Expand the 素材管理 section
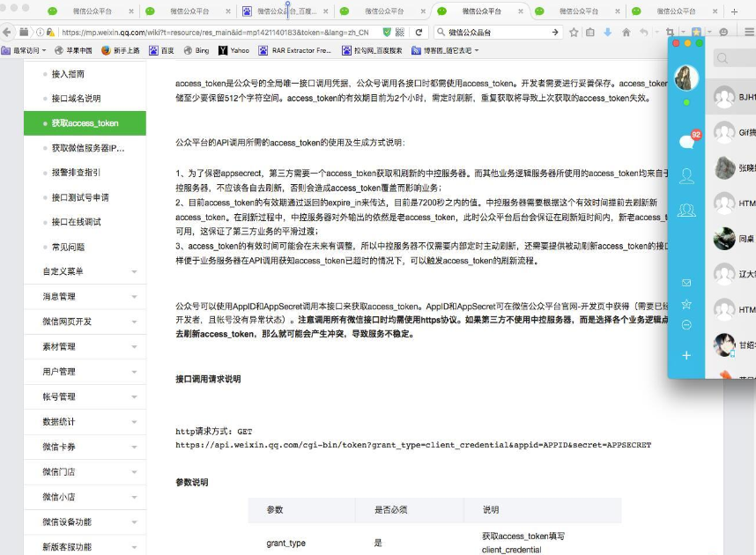 pyautogui.click(x=85, y=347)
